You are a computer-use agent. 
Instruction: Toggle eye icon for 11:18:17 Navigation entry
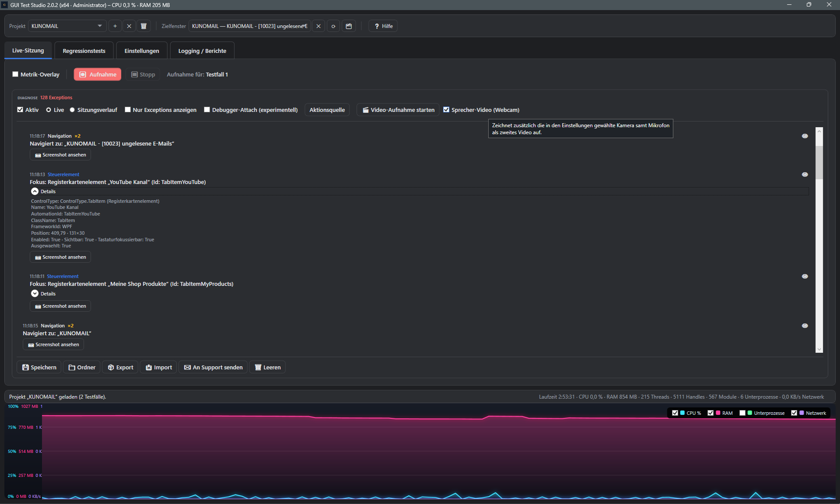805,136
